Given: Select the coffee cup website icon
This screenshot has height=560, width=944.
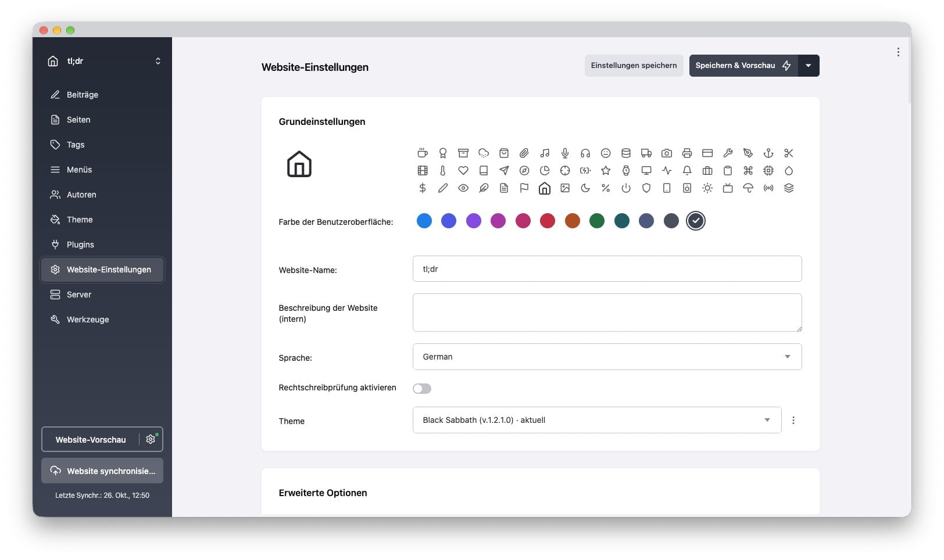Looking at the screenshot, I should pos(423,153).
